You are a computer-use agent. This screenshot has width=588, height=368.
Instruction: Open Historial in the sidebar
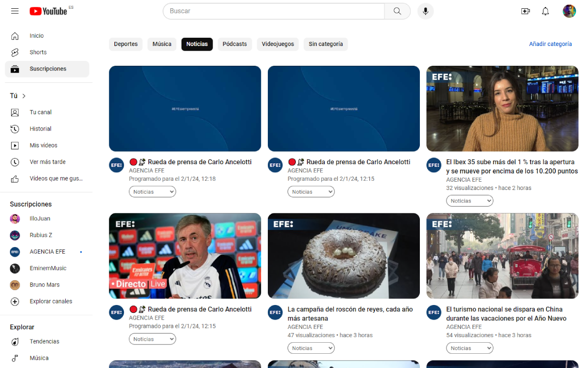pos(47,129)
